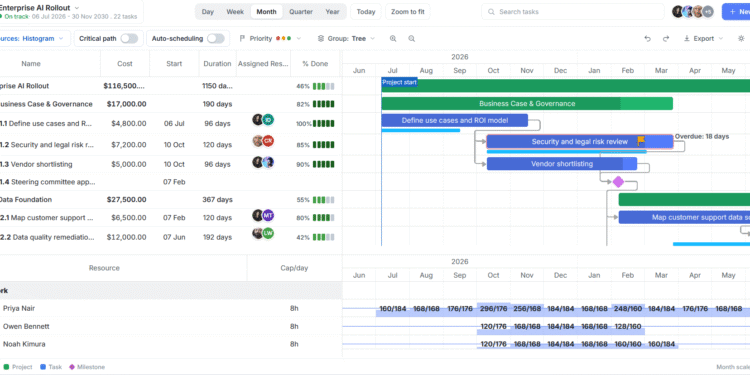
Task: Select the Data Foundation group row
Action: click(170, 199)
